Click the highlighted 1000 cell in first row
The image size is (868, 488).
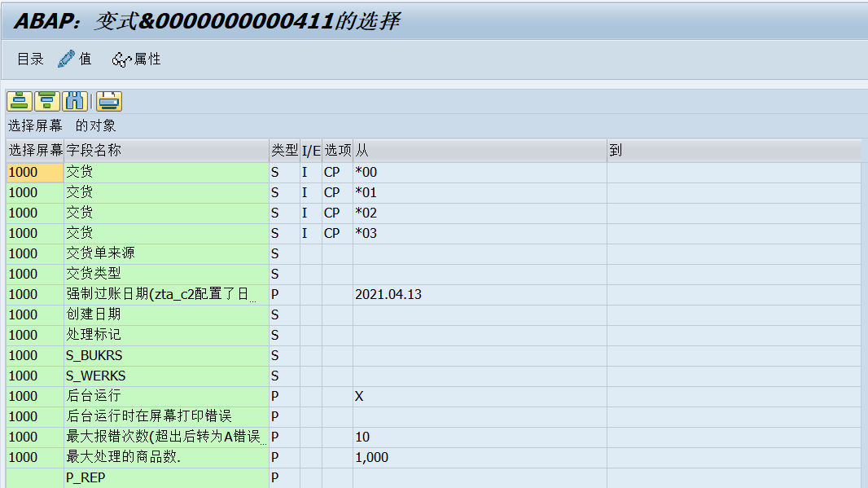click(x=35, y=172)
